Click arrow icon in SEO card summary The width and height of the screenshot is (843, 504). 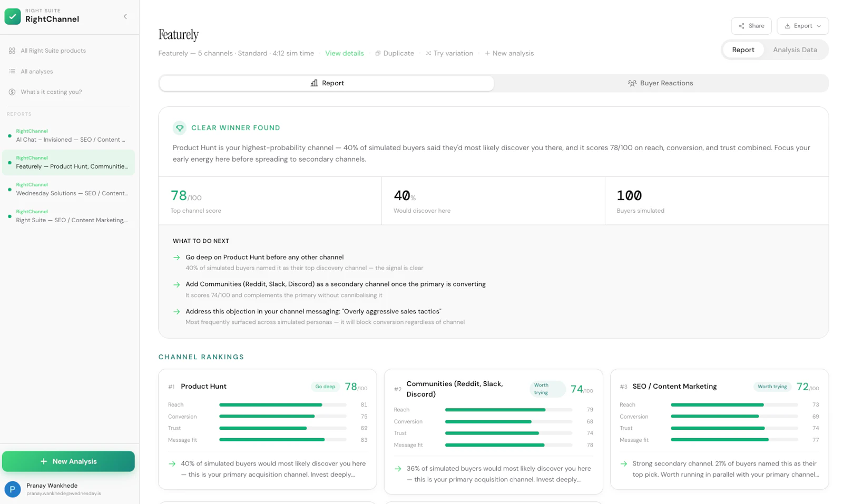click(x=624, y=464)
